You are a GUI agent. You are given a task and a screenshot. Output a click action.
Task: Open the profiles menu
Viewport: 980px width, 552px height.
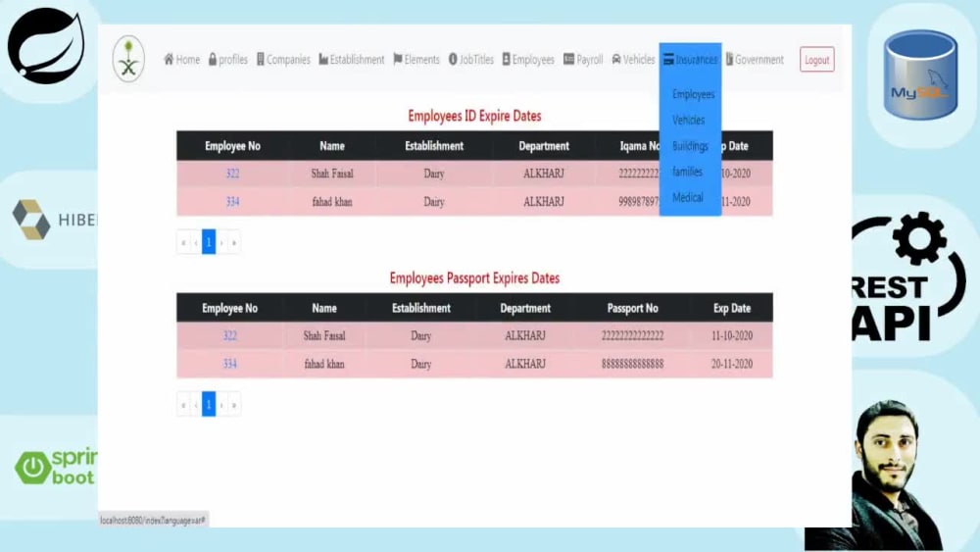pyautogui.click(x=228, y=60)
